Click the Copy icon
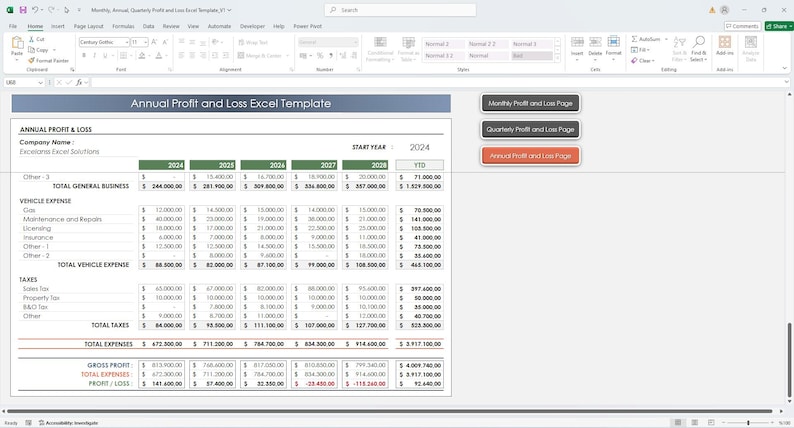This screenshot has width=794, height=428. click(31, 50)
